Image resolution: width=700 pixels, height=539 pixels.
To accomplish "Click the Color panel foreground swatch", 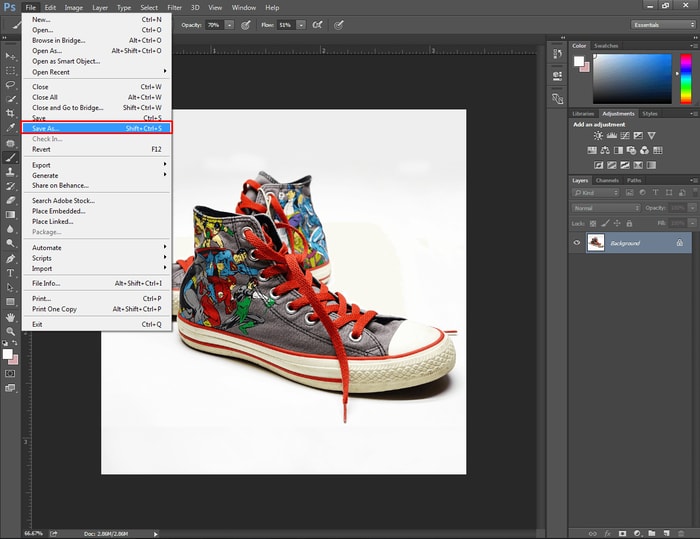I will pos(579,61).
